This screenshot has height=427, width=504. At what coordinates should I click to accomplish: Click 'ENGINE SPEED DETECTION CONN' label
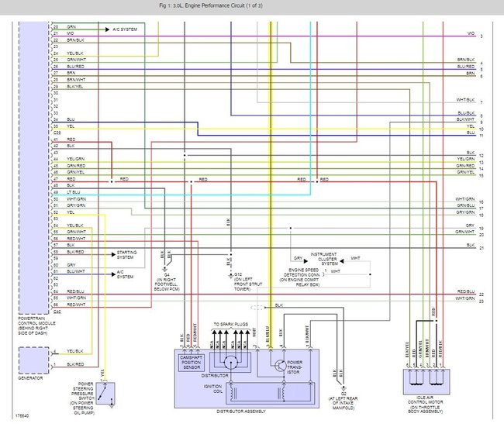pyautogui.click(x=302, y=273)
